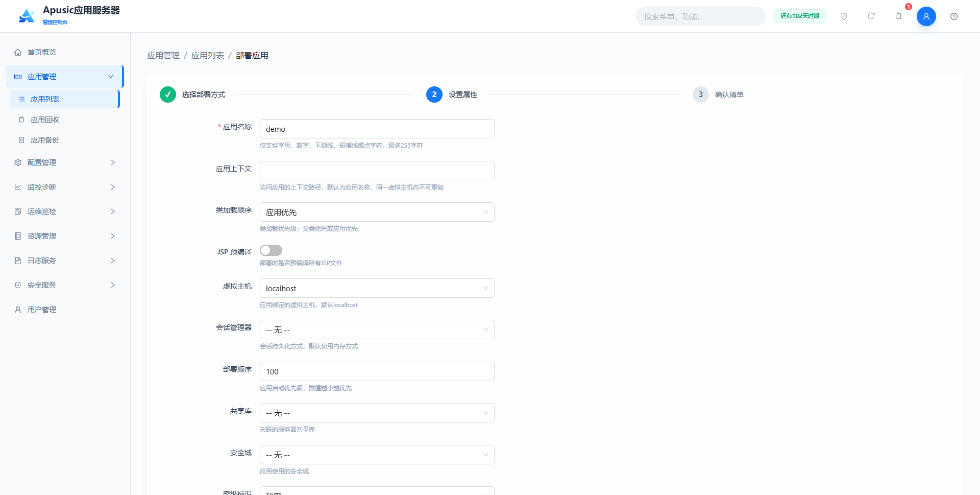The image size is (980, 495).
Task: Click the 应用管理 sidebar icon
Action: [x=18, y=77]
